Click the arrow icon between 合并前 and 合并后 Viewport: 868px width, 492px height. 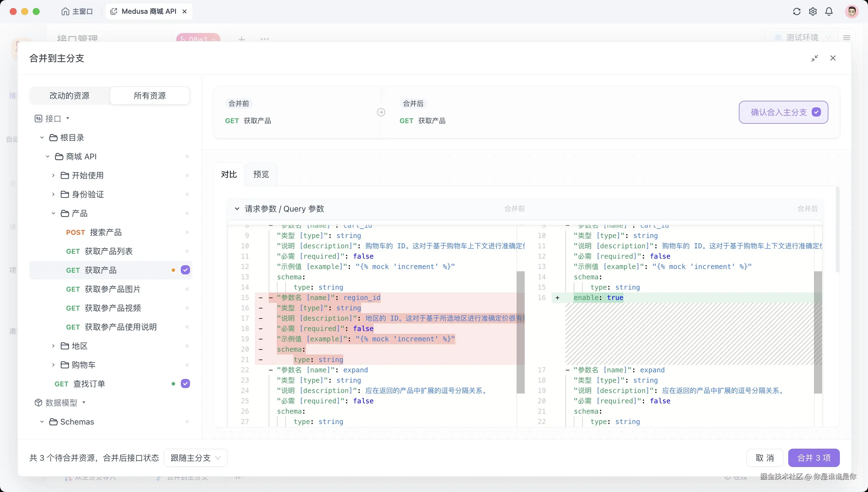(381, 112)
